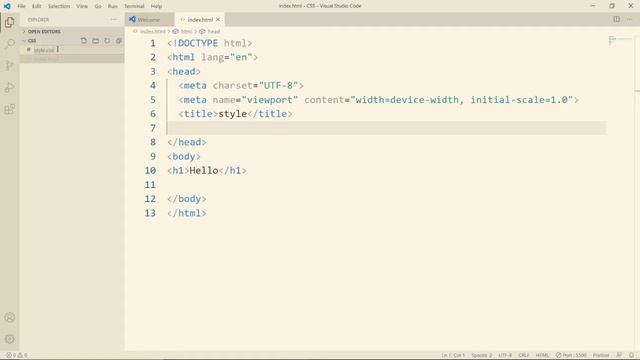Open the Explorer view in activity bar
The height and width of the screenshot is (360, 640).
pos(9,22)
